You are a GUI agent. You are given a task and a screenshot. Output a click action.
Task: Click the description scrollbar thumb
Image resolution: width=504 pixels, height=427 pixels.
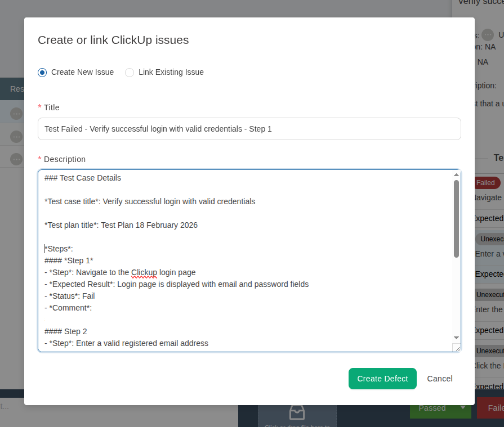pyautogui.click(x=456, y=219)
